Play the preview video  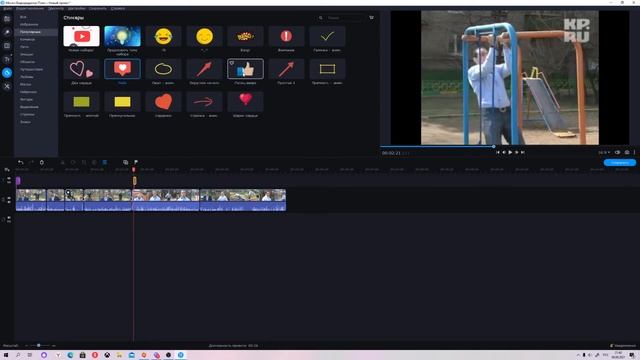pyautogui.click(x=510, y=152)
